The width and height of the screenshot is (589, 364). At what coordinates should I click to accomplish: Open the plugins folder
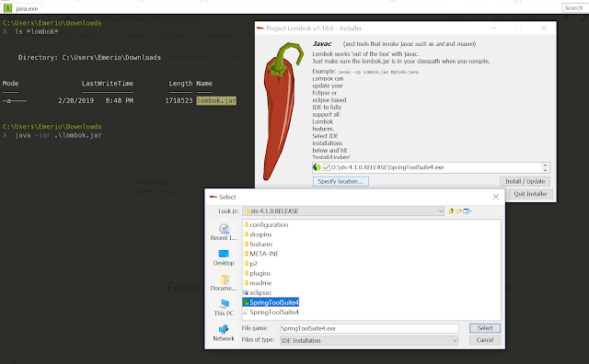pos(258,273)
